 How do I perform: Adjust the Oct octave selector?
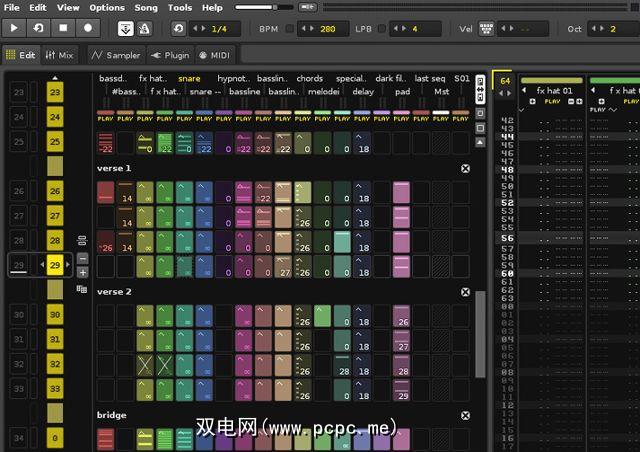[x=600, y=28]
